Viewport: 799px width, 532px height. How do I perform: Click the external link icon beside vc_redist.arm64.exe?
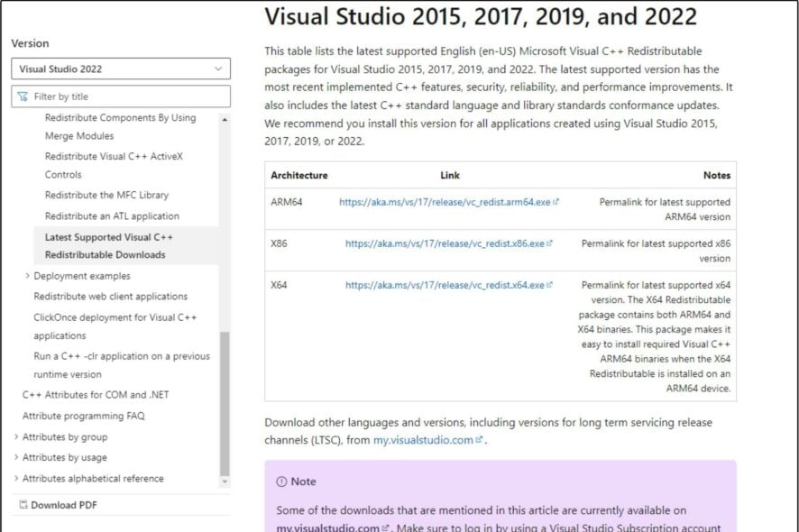click(x=555, y=202)
